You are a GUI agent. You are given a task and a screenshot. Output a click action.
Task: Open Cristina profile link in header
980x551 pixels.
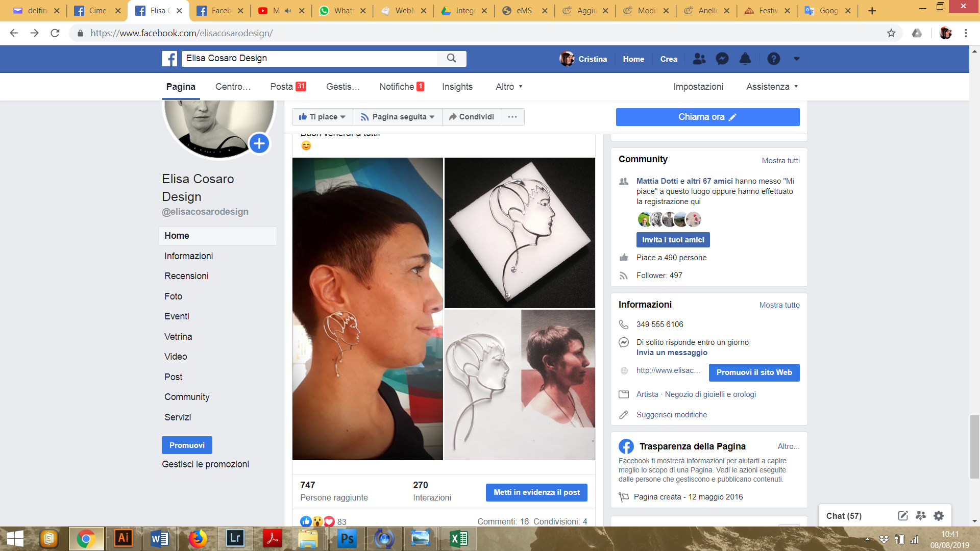coord(583,59)
